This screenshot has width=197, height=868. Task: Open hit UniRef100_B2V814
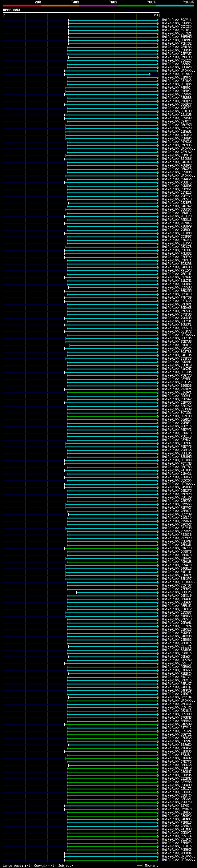click(177, 806)
